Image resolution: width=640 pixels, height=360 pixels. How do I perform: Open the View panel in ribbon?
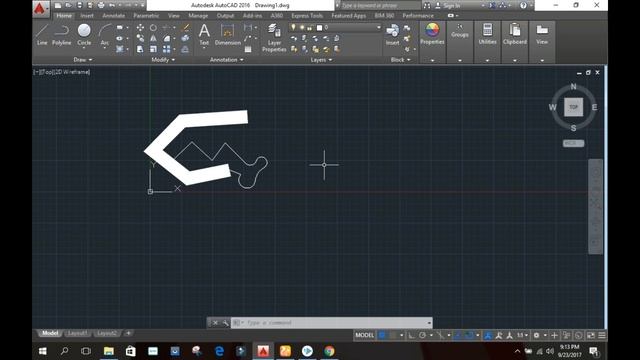coord(542,33)
